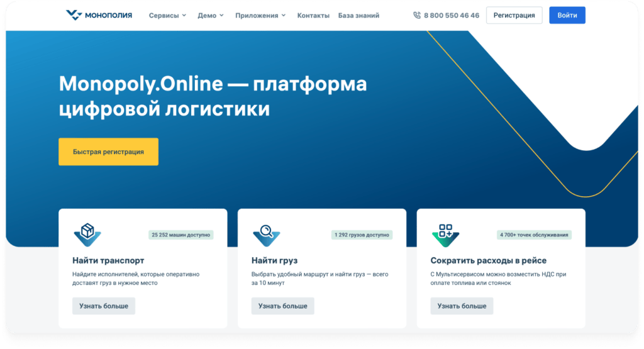Click the Монополия brand name text

coord(108,15)
